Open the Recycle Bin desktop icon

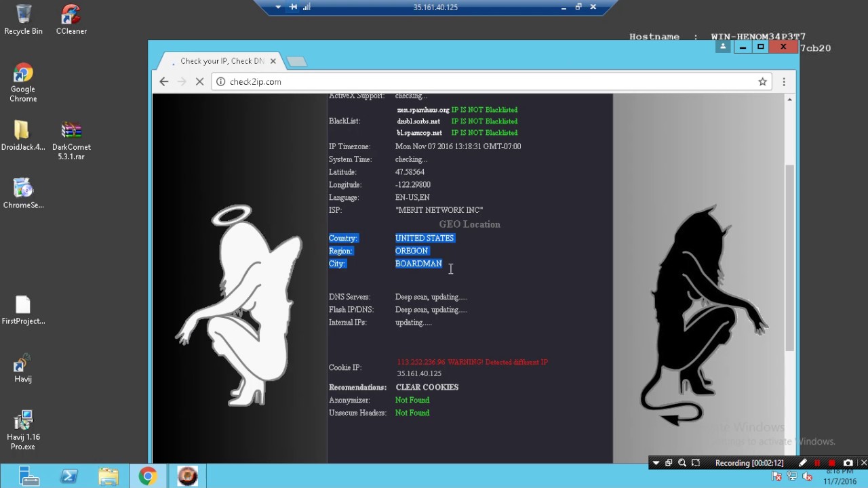click(23, 19)
